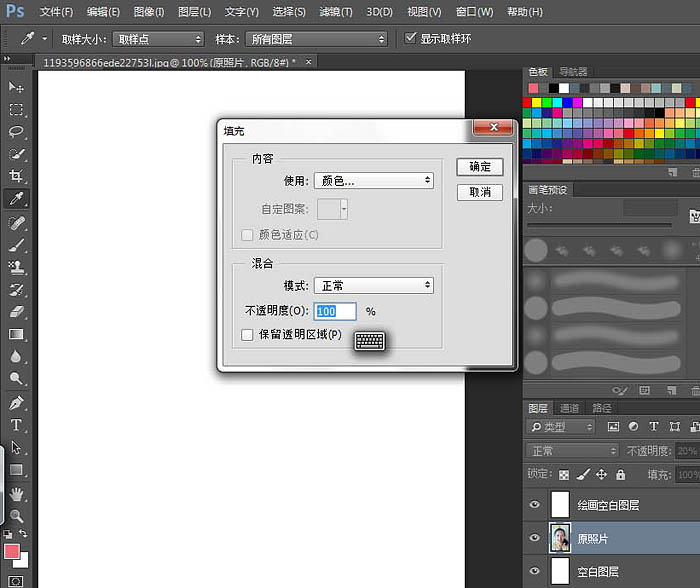This screenshot has width=700, height=588.
Task: Select the Lasso tool
Action: click(17, 131)
